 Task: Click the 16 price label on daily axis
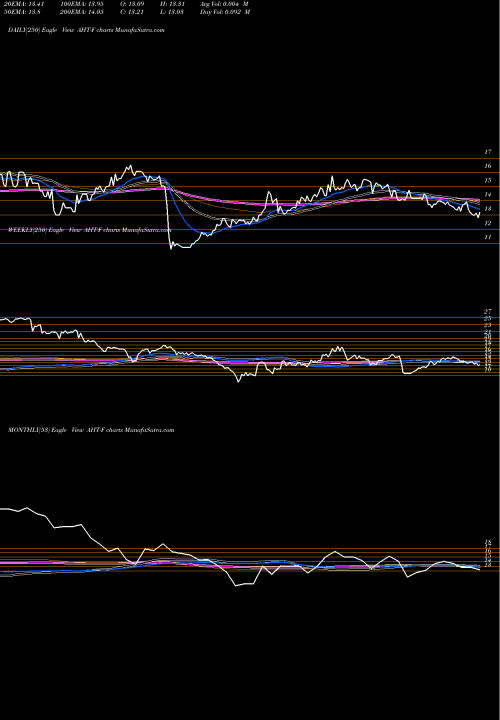[488, 166]
